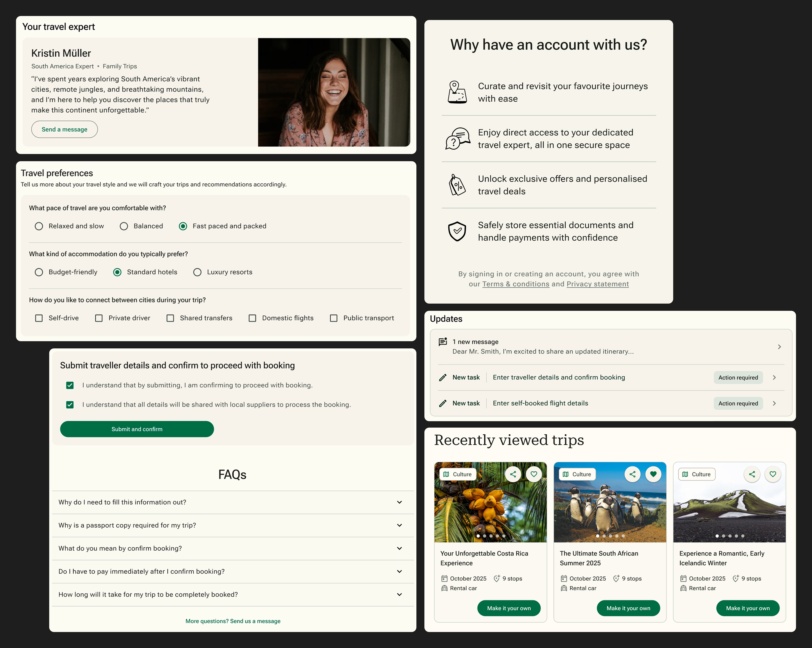Image resolution: width=812 pixels, height=648 pixels.
Task: Click the Action required badge for traveller details
Action: 738,377
